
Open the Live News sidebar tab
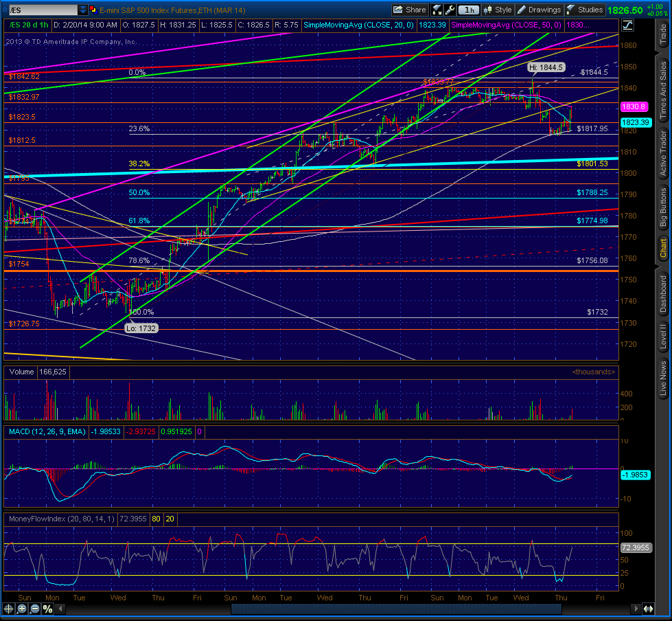point(663,379)
